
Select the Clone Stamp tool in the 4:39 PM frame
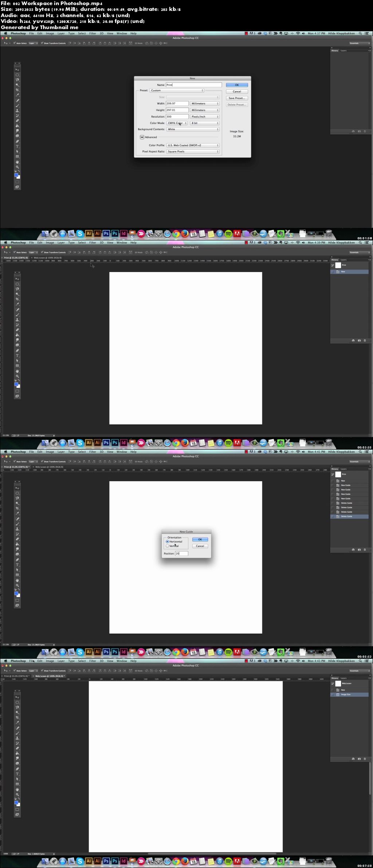17,320
